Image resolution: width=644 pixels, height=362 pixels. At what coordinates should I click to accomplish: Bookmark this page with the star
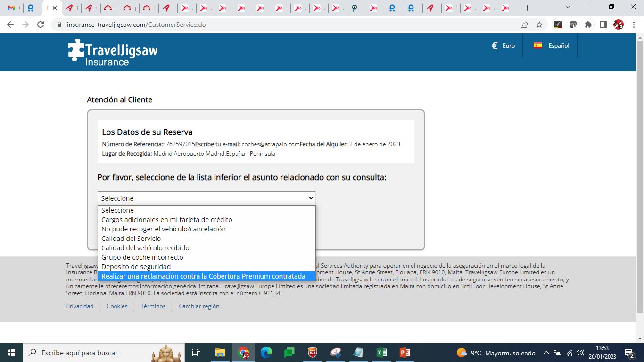[x=539, y=25]
